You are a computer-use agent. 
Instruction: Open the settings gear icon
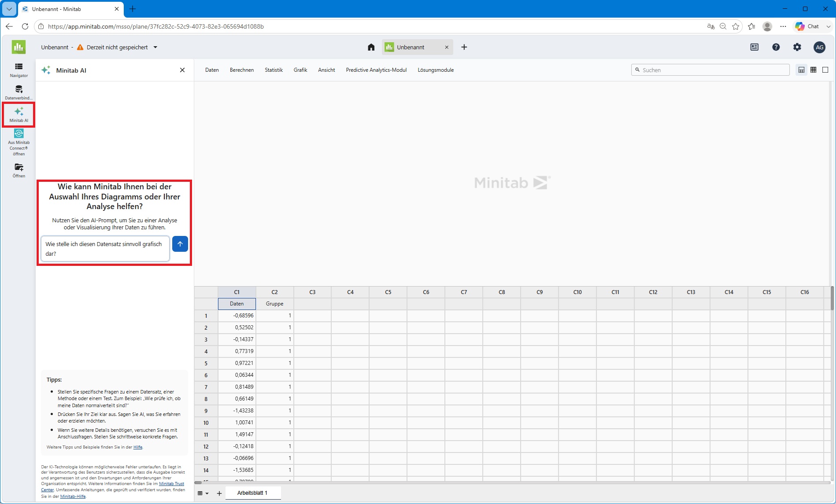(x=797, y=47)
